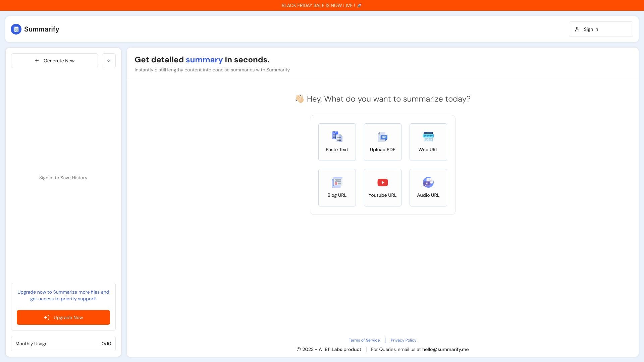
Task: Click the plus icon on Generate New
Action: 37,61
